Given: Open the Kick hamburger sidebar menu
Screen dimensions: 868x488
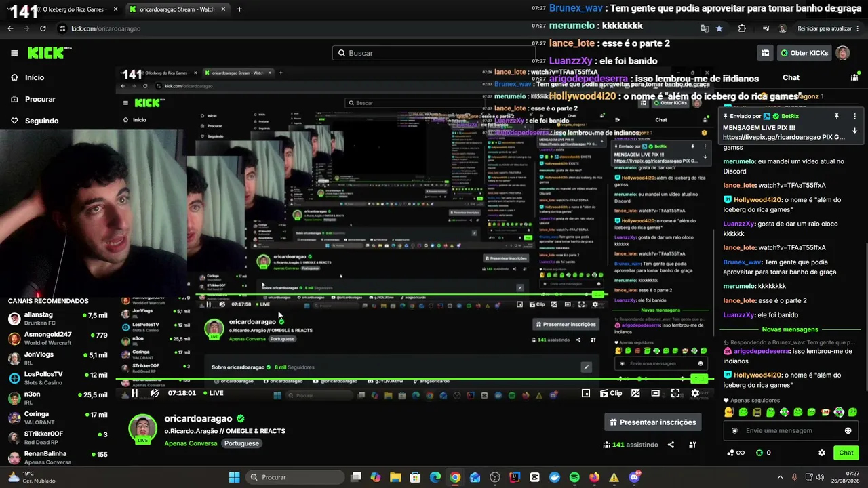Looking at the screenshot, I should tap(14, 53).
